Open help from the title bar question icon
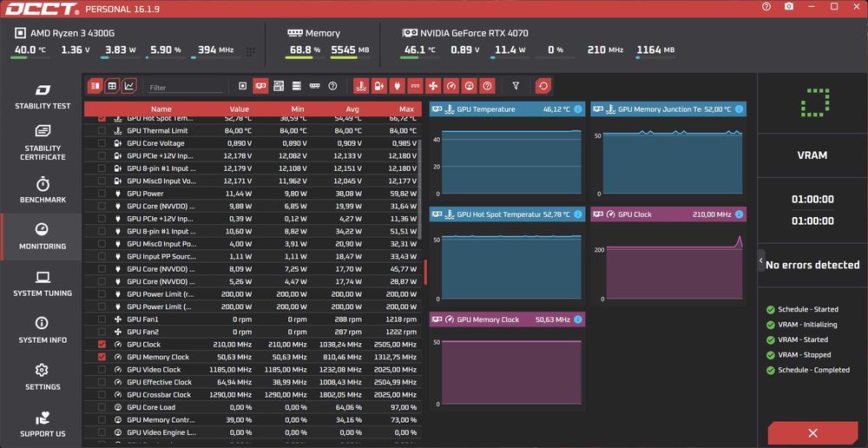Screen dimensions: 868x448 point(766,7)
